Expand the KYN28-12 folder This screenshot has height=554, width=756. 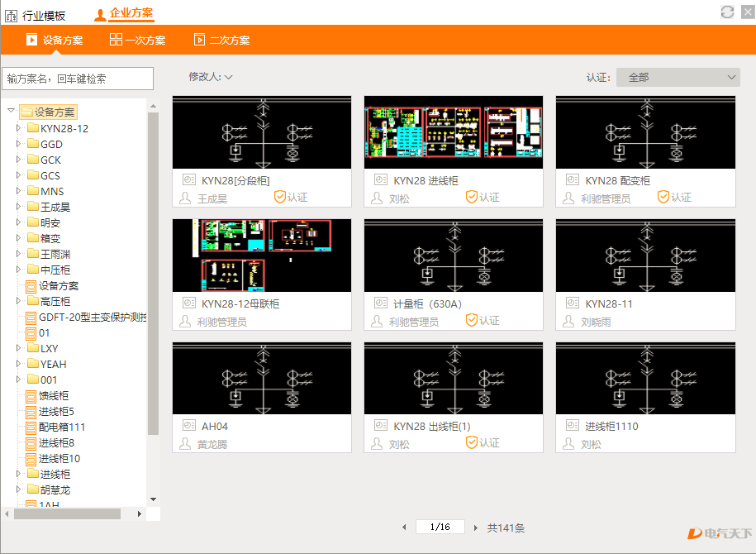pyautogui.click(x=18, y=128)
